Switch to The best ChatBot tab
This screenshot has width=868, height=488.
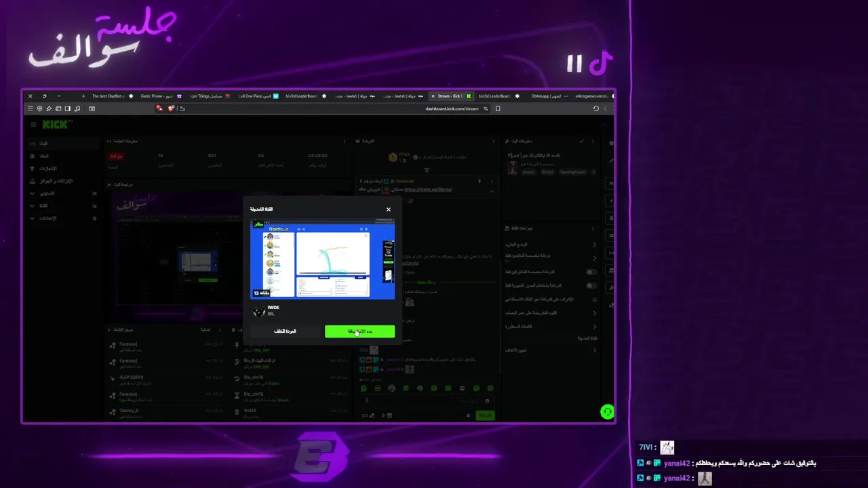(111, 96)
